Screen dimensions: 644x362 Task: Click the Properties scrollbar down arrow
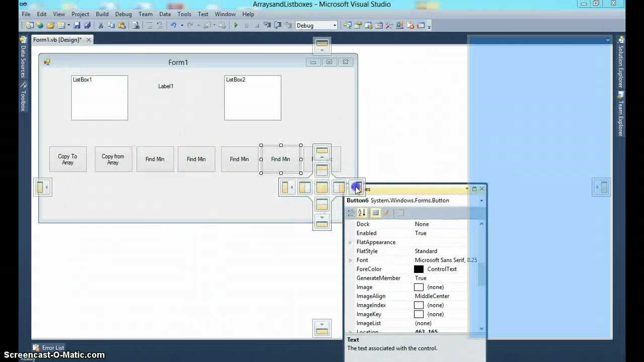[x=481, y=329]
